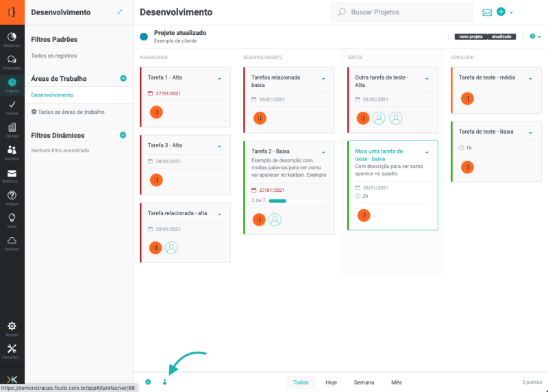Open dropdown on Tarefa 2 - Baixa card
The height and width of the screenshot is (392, 548).
click(x=323, y=151)
